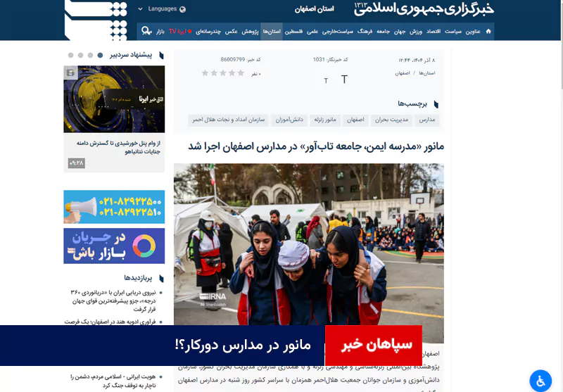This screenshot has width=563, height=392.
Task: Rate the article with the first star
Action: click(x=241, y=73)
